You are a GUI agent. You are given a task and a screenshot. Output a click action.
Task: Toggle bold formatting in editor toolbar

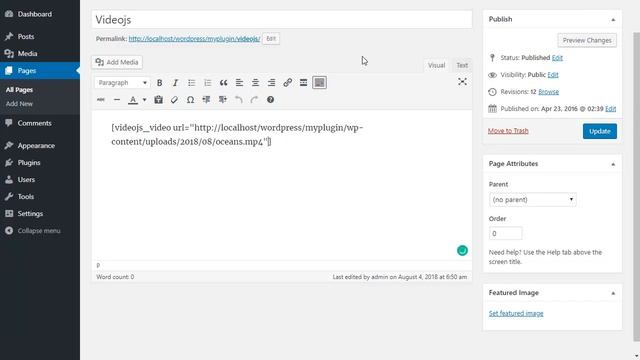click(160, 83)
